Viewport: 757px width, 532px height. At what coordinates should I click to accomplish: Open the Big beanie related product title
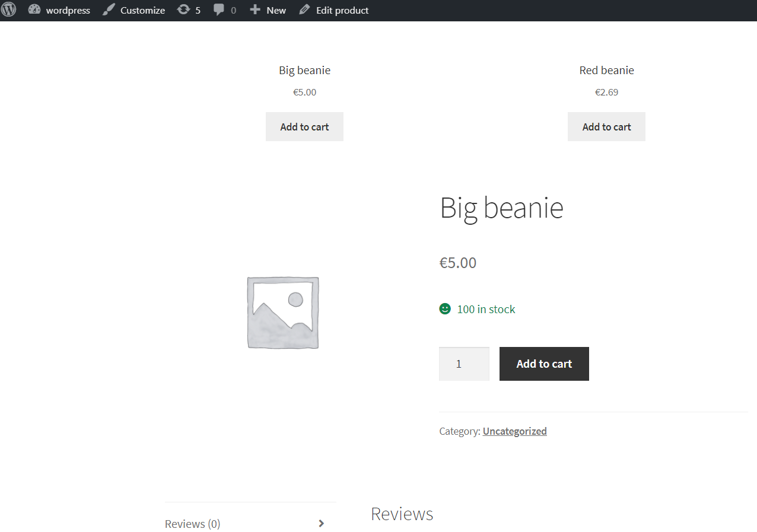pos(304,70)
